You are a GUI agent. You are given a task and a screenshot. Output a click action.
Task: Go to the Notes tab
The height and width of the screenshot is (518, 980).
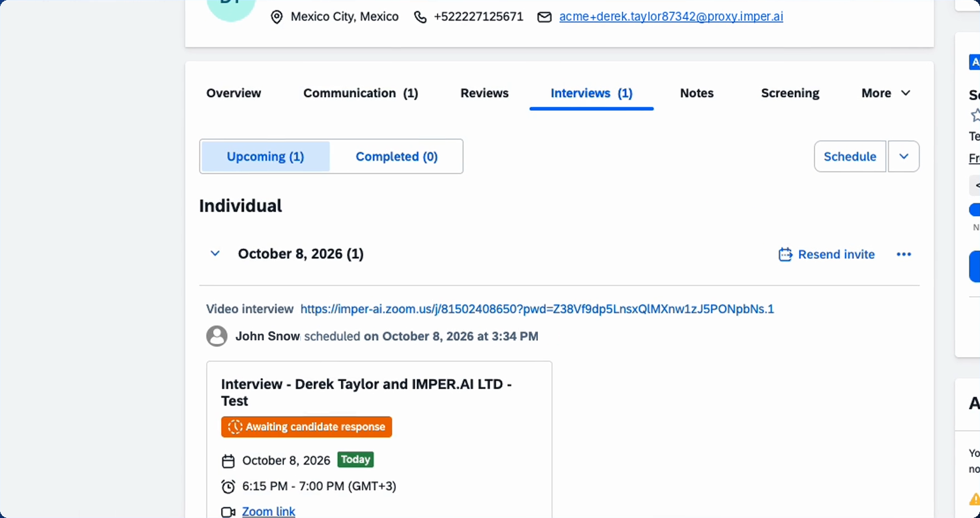(697, 93)
